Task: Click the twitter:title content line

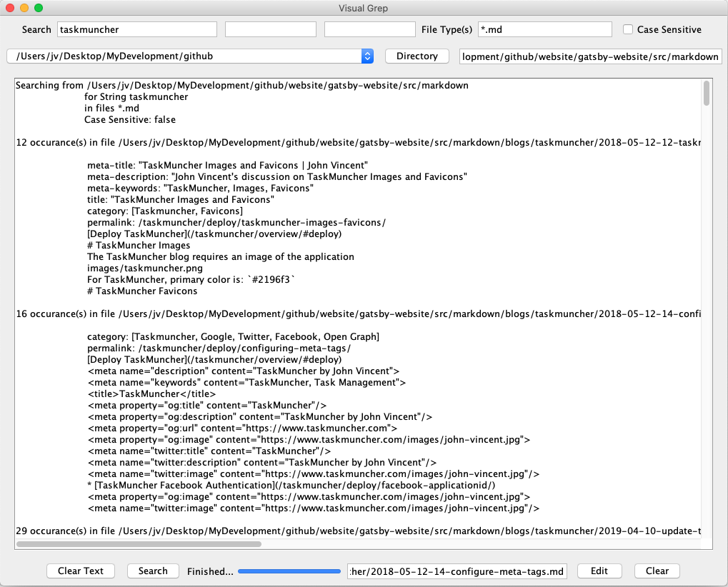Action: pyautogui.click(x=209, y=451)
